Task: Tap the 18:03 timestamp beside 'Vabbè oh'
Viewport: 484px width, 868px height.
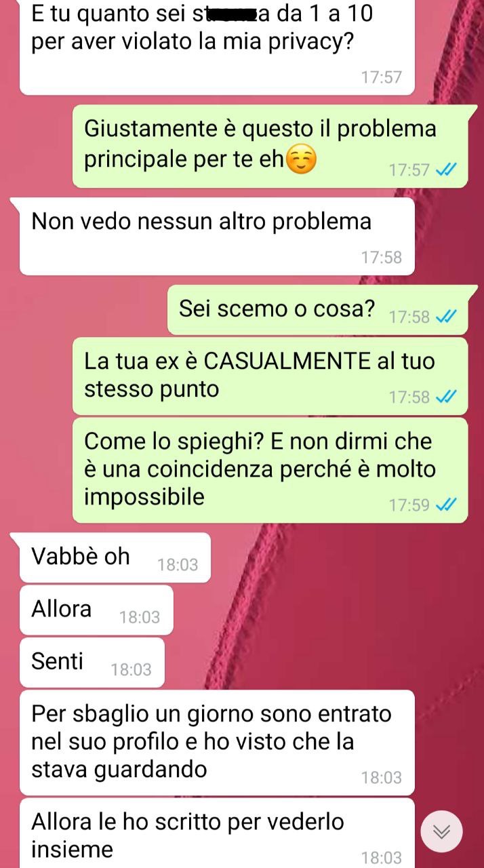Action: (178, 564)
